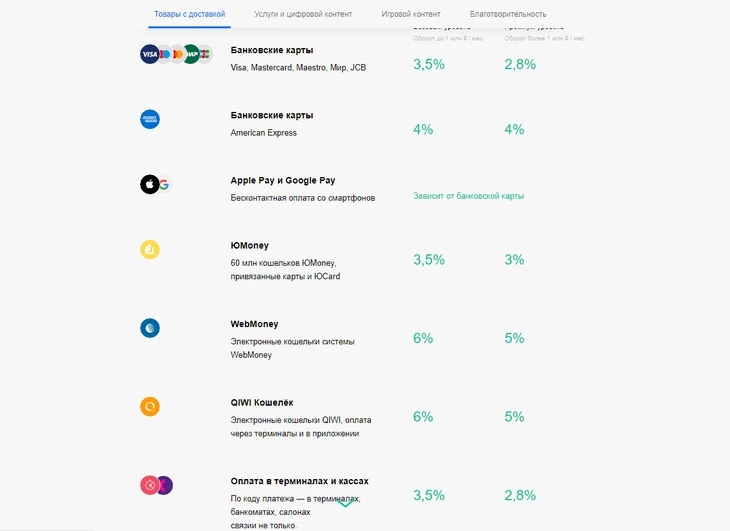Click the WebMoney 6% rate value
Viewport: 730px width, 531px height.
(x=423, y=338)
